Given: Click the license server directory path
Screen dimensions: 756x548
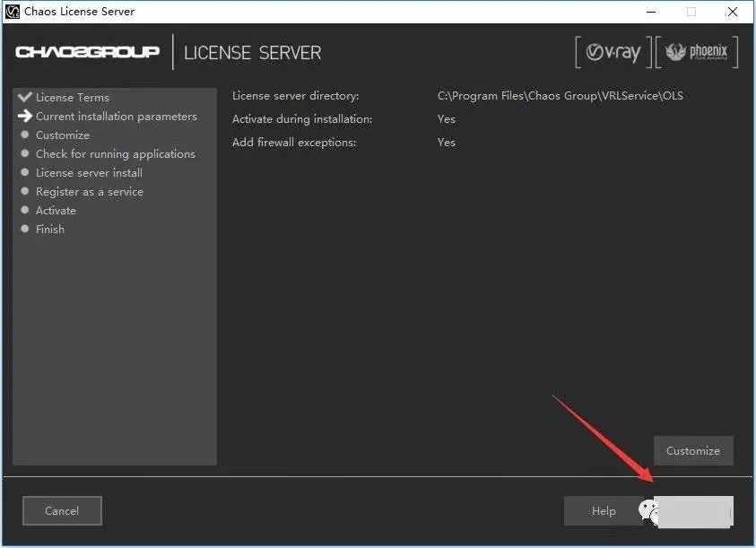Looking at the screenshot, I should pos(560,95).
